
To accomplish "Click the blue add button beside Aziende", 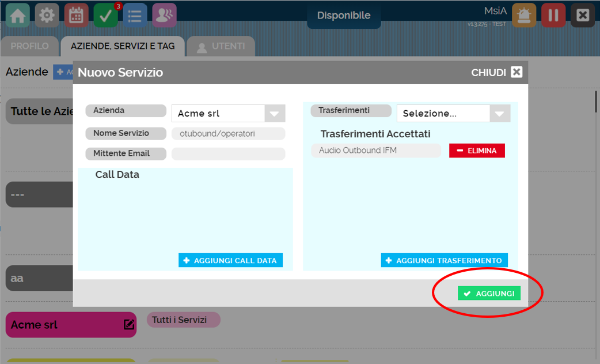I will point(63,72).
